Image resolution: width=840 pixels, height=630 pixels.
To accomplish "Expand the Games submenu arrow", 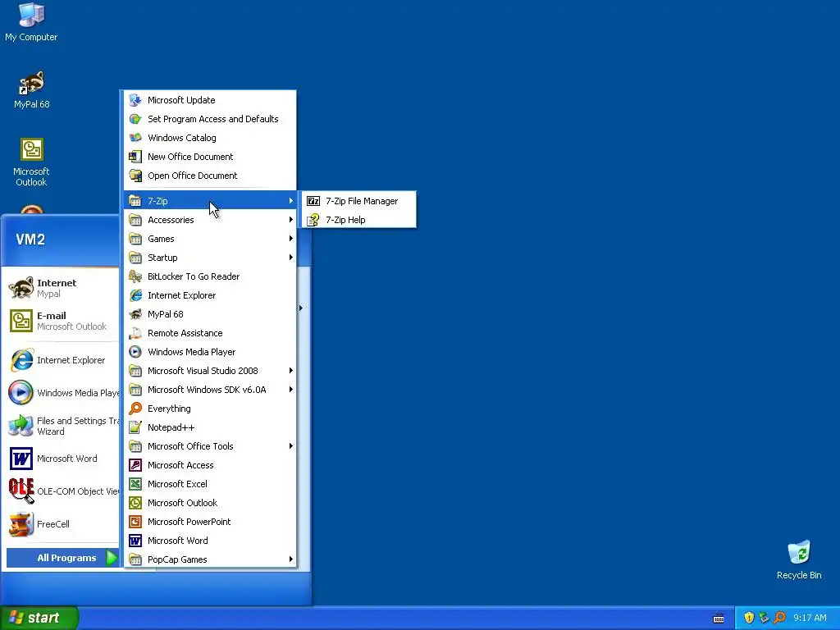I will [x=291, y=239].
